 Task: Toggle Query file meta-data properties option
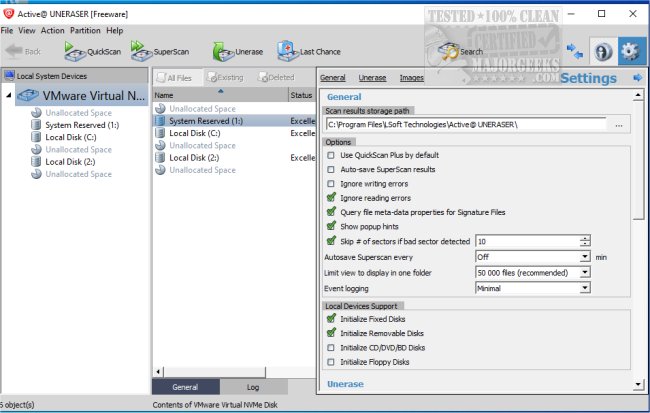coord(331,212)
